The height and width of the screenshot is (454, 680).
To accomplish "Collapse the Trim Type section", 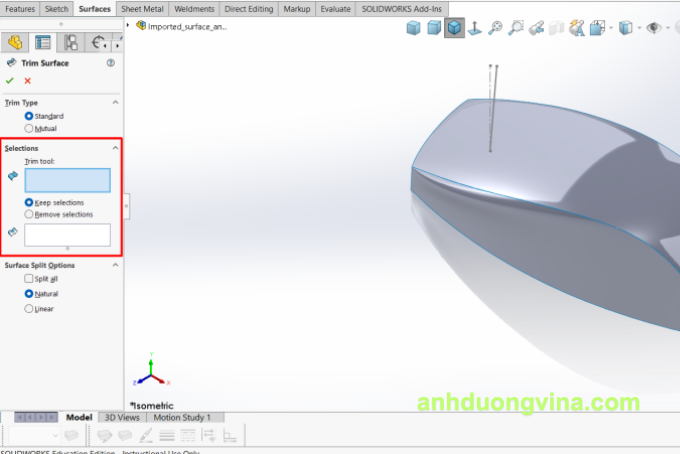I will [115, 102].
